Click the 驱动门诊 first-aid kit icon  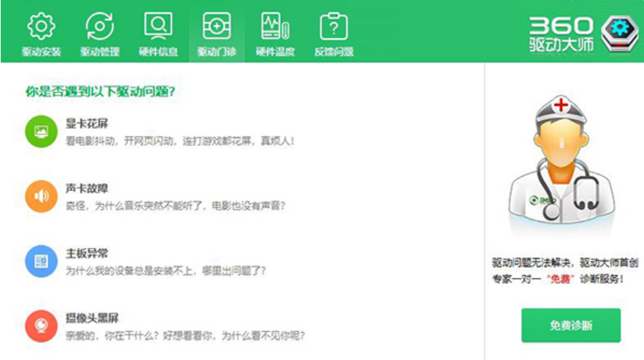[216, 27]
